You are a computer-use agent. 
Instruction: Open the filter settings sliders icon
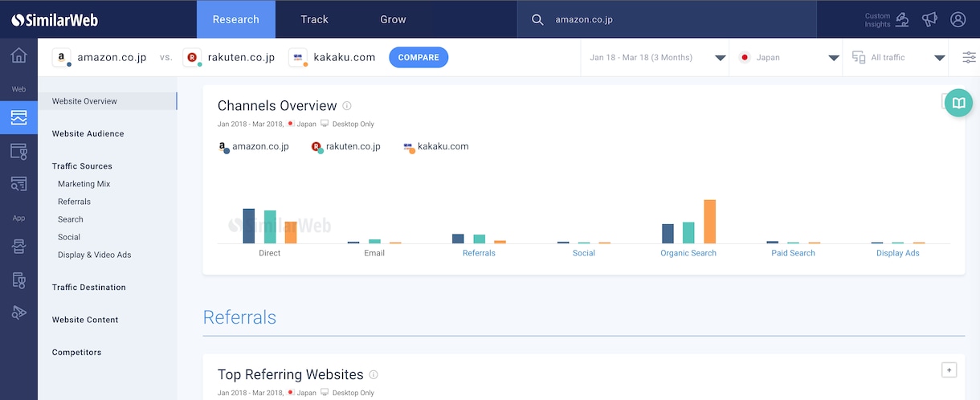[970, 58]
